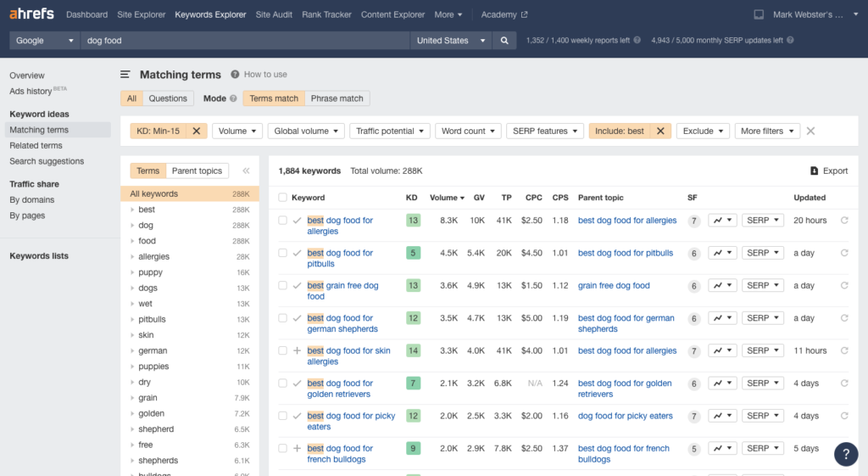Export the keyword list

pos(828,171)
